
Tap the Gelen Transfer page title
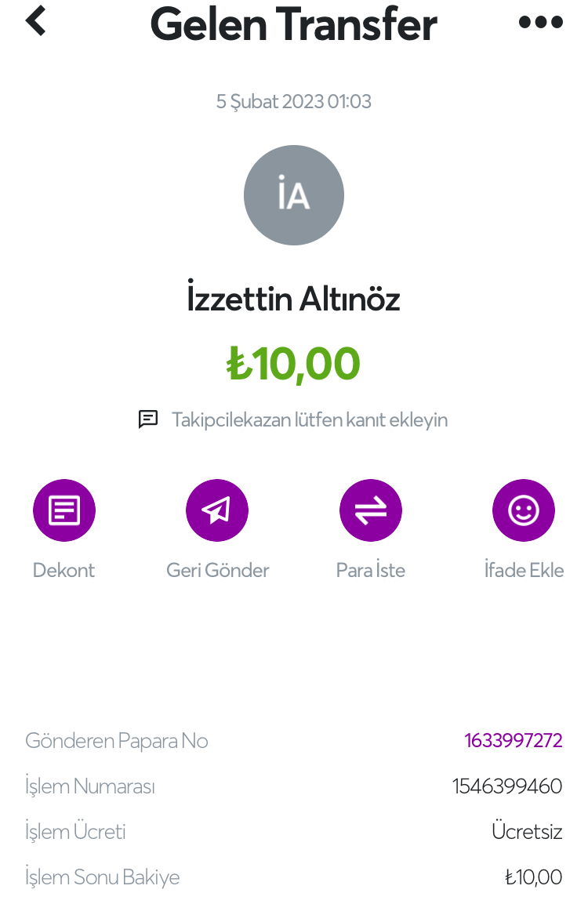pyautogui.click(x=294, y=24)
